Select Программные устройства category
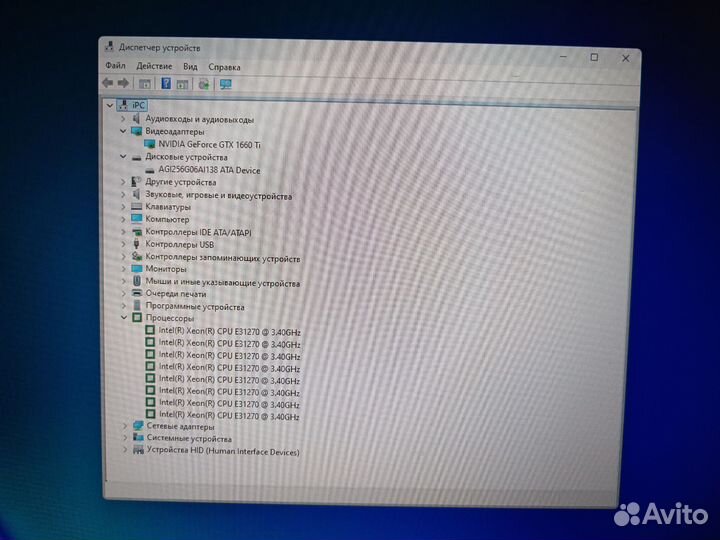The height and width of the screenshot is (540, 720). (195, 306)
